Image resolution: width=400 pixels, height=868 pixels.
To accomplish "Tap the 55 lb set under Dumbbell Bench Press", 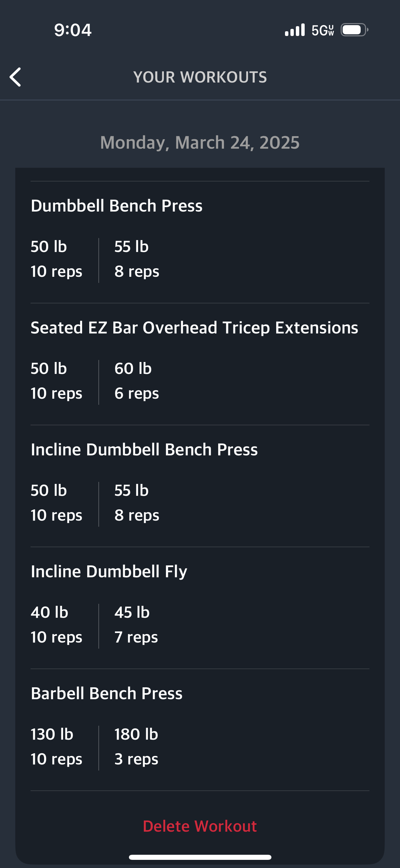I will 137,259.
